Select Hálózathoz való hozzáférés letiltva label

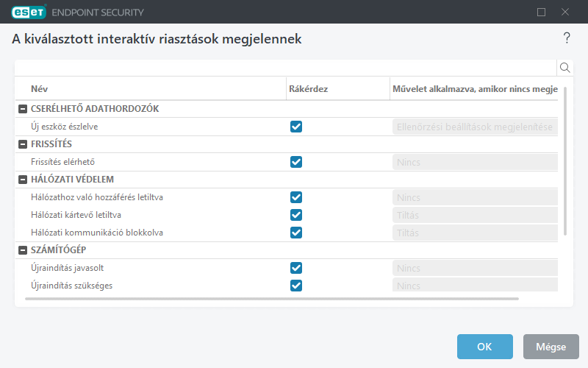(x=97, y=197)
